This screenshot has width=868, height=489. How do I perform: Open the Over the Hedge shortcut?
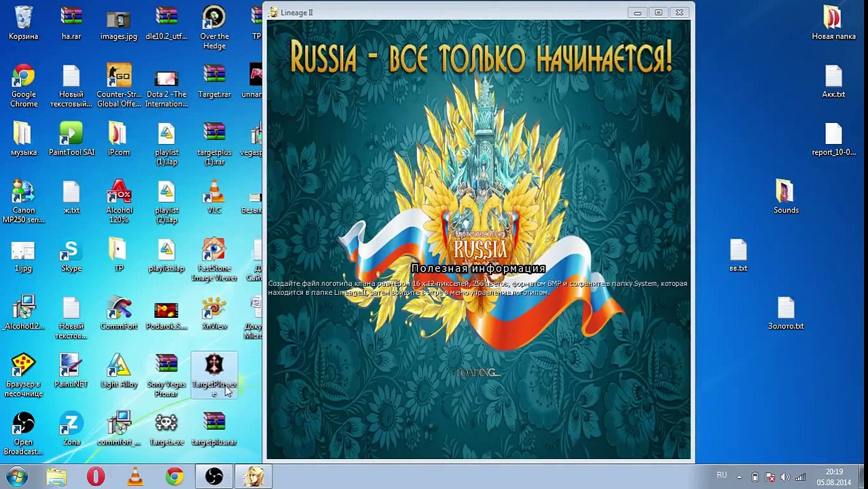tap(214, 27)
